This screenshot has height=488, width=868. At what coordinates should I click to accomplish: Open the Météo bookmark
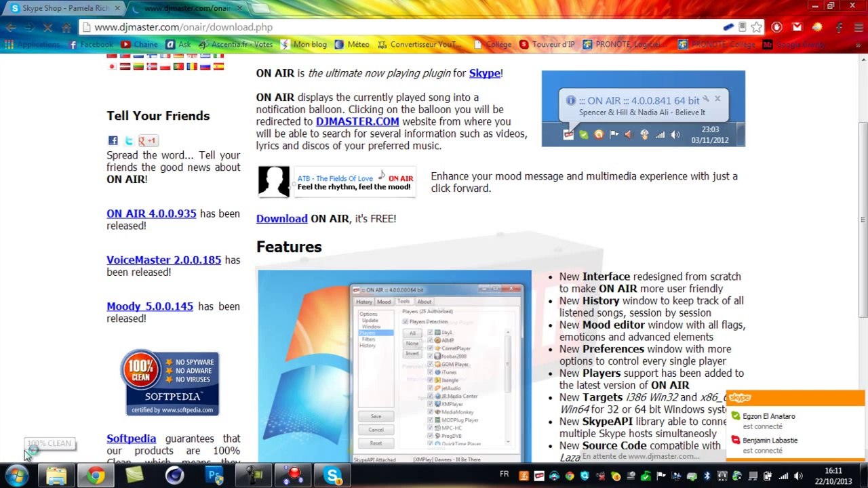[x=352, y=45]
